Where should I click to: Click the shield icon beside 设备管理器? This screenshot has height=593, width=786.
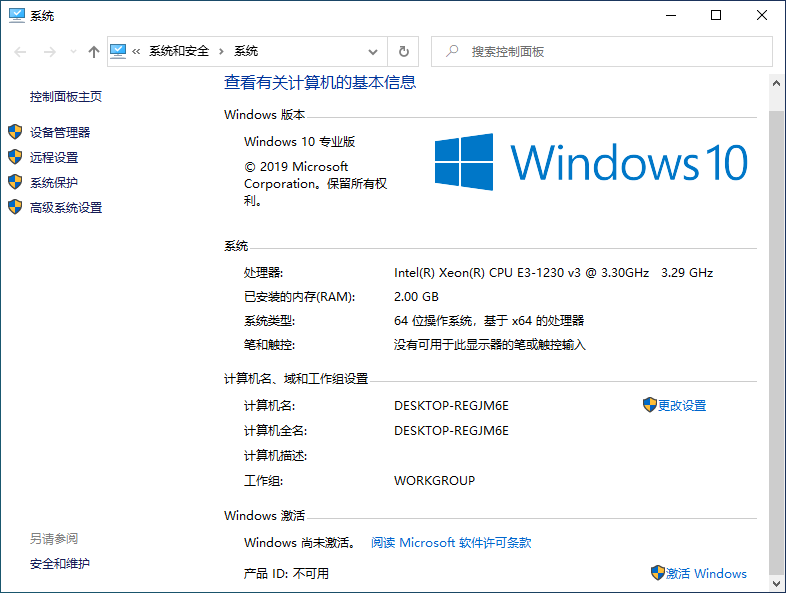(14, 132)
